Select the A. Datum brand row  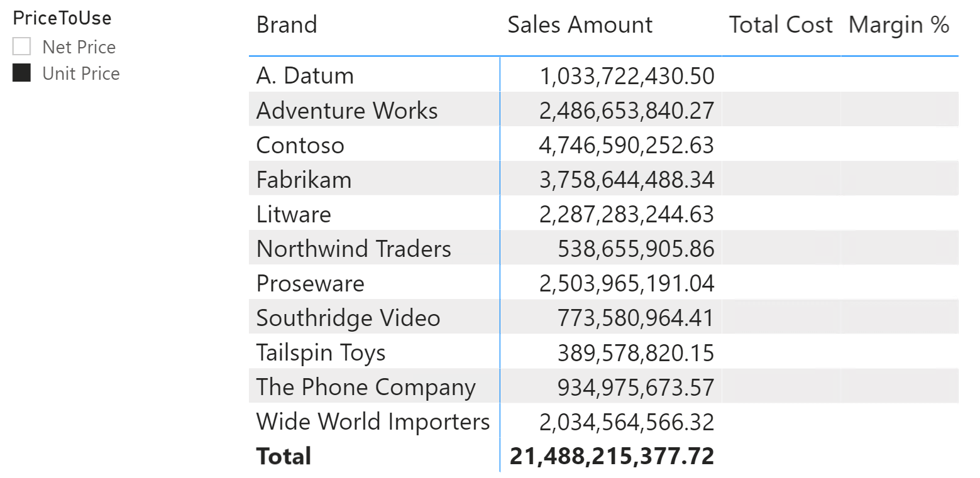[x=603, y=75]
